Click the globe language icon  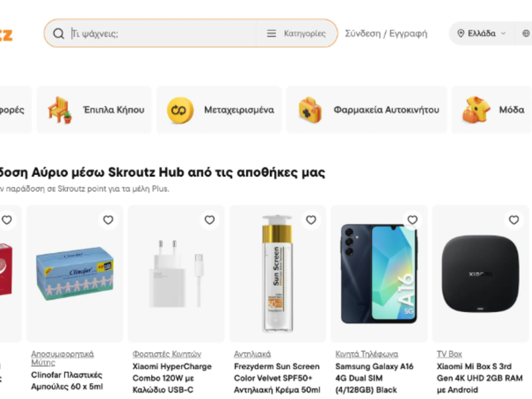pos(525,33)
